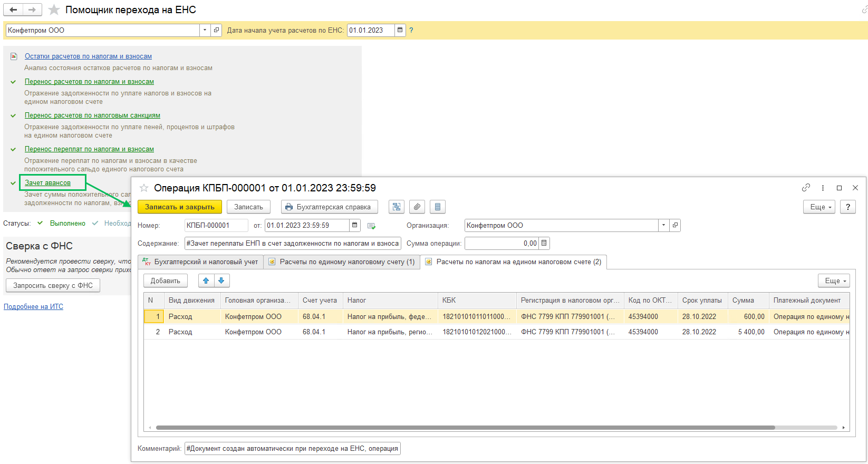The height and width of the screenshot is (464, 868).
Task: Click the back navigation arrow
Action: (x=13, y=10)
